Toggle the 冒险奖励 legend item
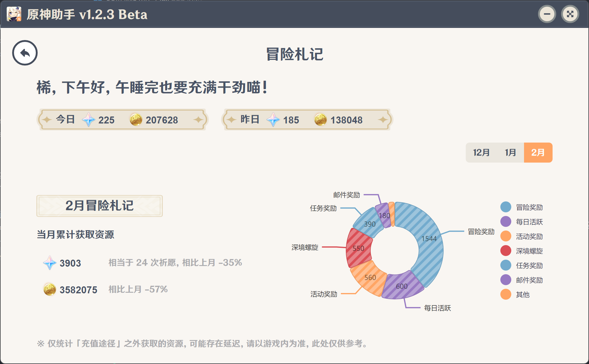The image size is (589, 364). pyautogui.click(x=529, y=207)
